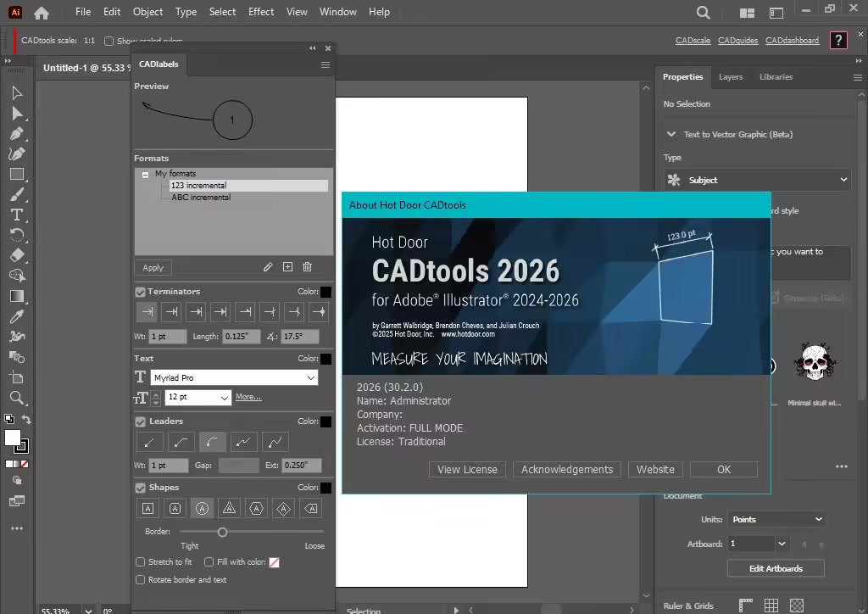Open the Effect menu
This screenshot has width=868, height=614.
point(261,12)
